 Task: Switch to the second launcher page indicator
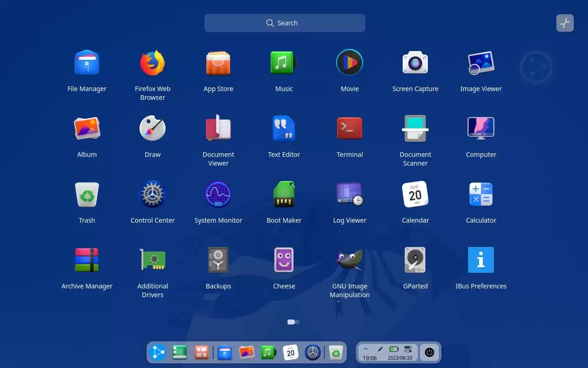coord(297,322)
